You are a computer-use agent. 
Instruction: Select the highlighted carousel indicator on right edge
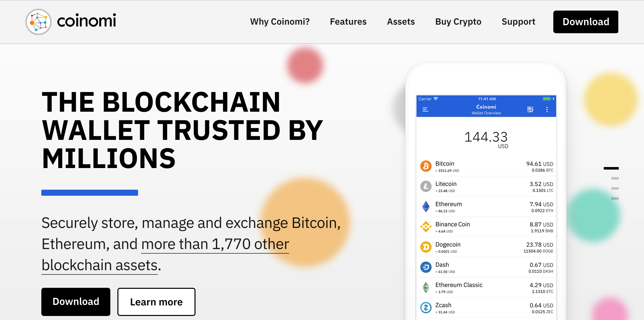pyautogui.click(x=611, y=168)
